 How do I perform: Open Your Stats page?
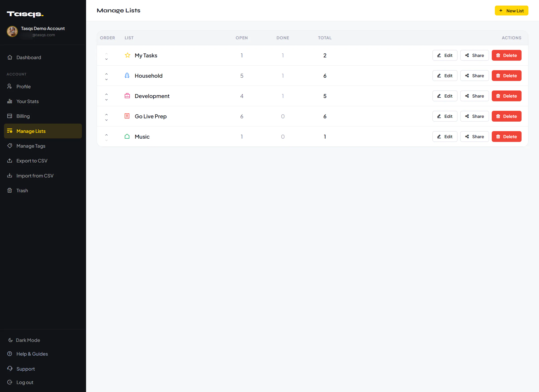coord(43,101)
